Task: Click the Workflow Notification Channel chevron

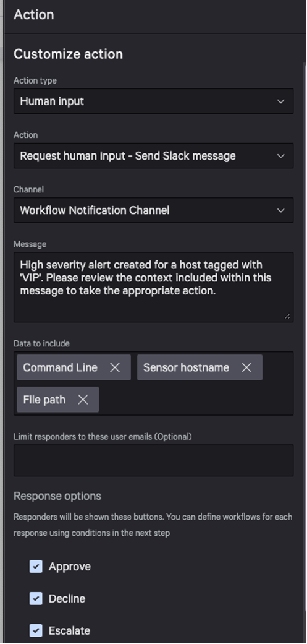Action: (281, 210)
